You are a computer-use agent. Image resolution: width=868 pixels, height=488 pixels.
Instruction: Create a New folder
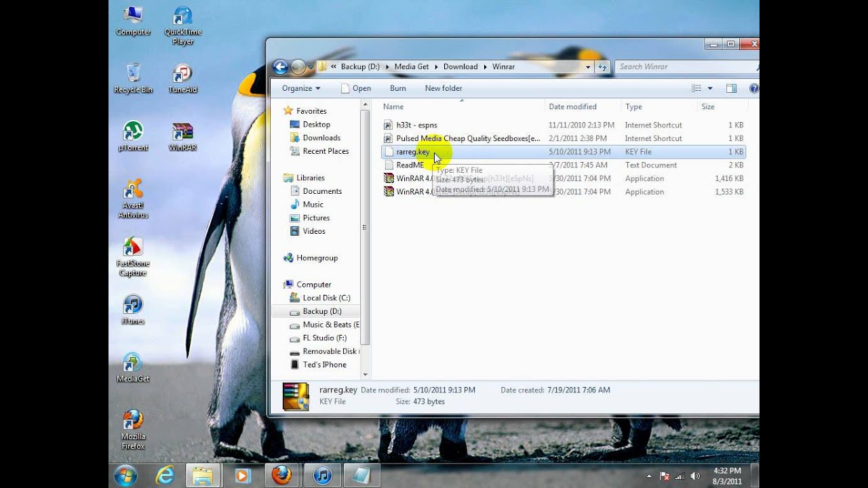click(443, 88)
